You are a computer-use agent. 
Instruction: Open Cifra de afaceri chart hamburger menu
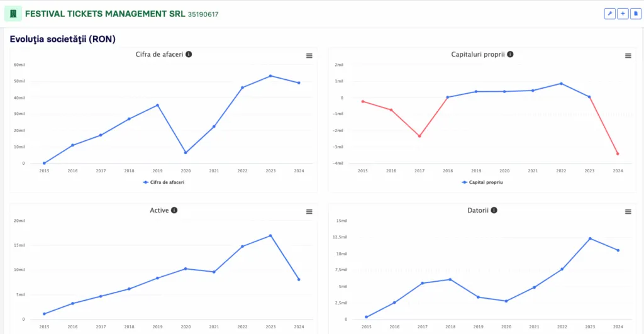(309, 56)
